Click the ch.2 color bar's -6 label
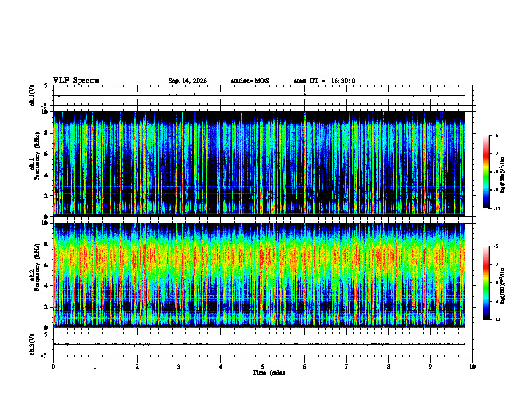 click(x=495, y=246)
